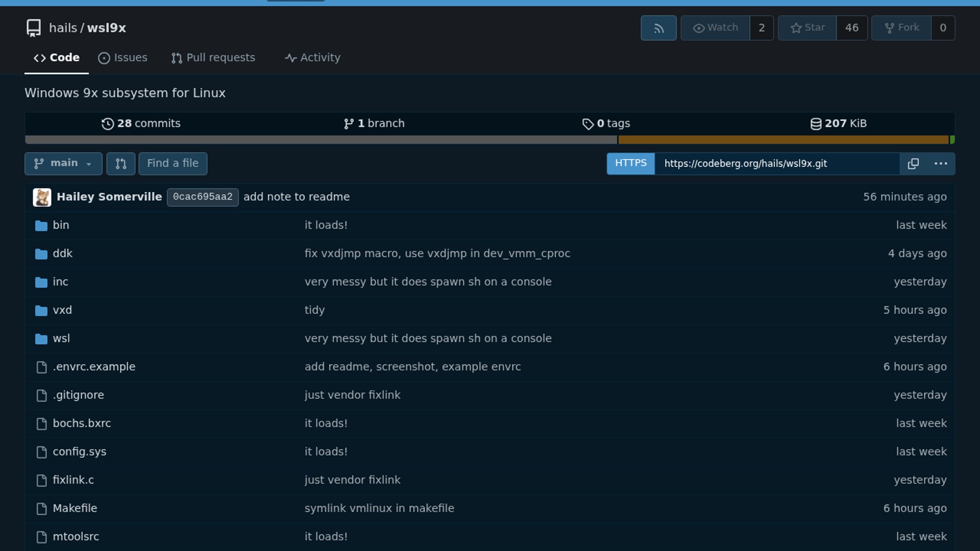This screenshot has width=980, height=551.
Task: Click the language statistics color bar
Action: (489, 140)
